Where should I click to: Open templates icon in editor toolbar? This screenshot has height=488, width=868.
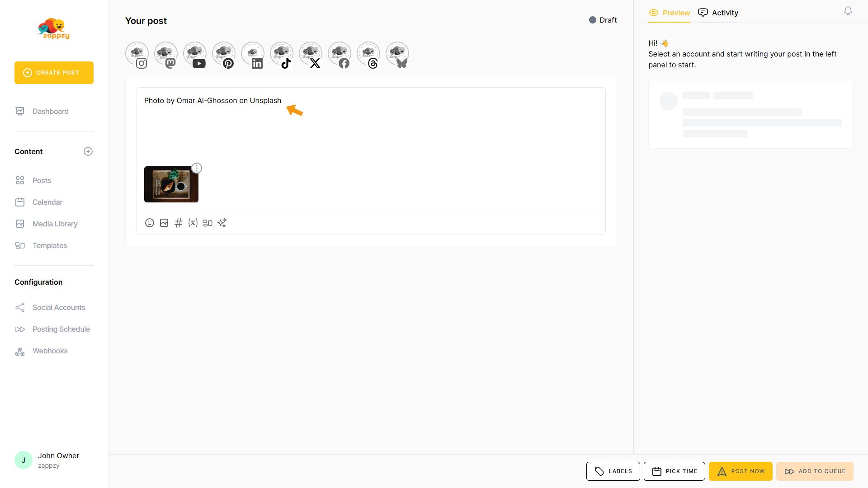click(208, 223)
